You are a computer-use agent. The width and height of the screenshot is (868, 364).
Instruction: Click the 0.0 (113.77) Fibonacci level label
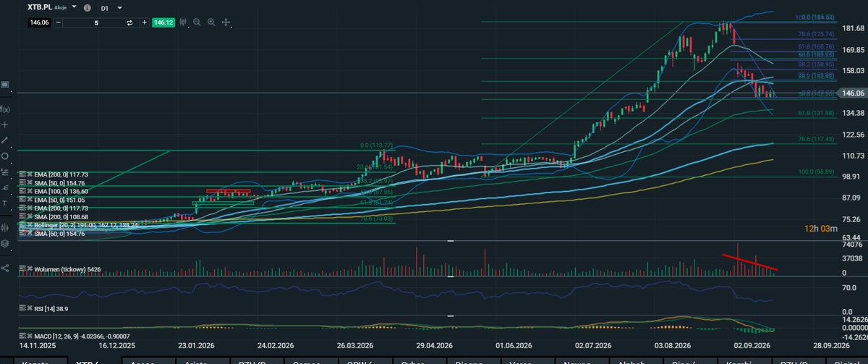[x=376, y=145]
